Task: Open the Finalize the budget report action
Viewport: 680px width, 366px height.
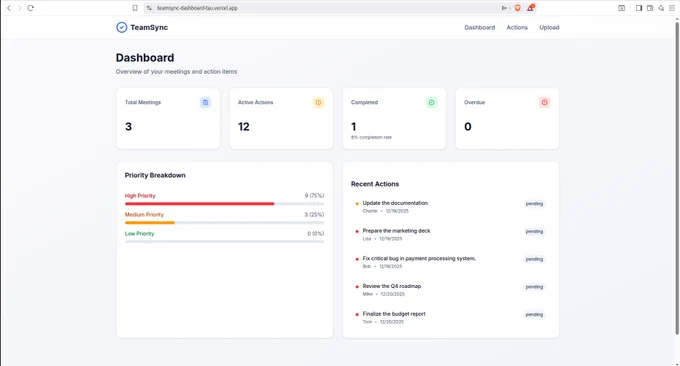Action: point(394,314)
